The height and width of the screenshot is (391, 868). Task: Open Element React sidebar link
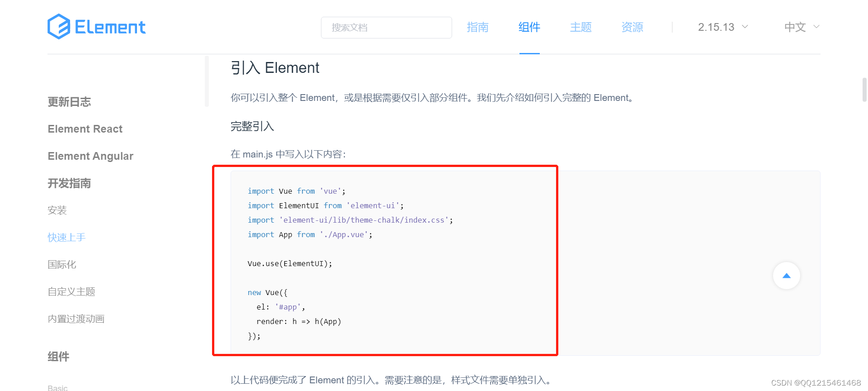(85, 129)
